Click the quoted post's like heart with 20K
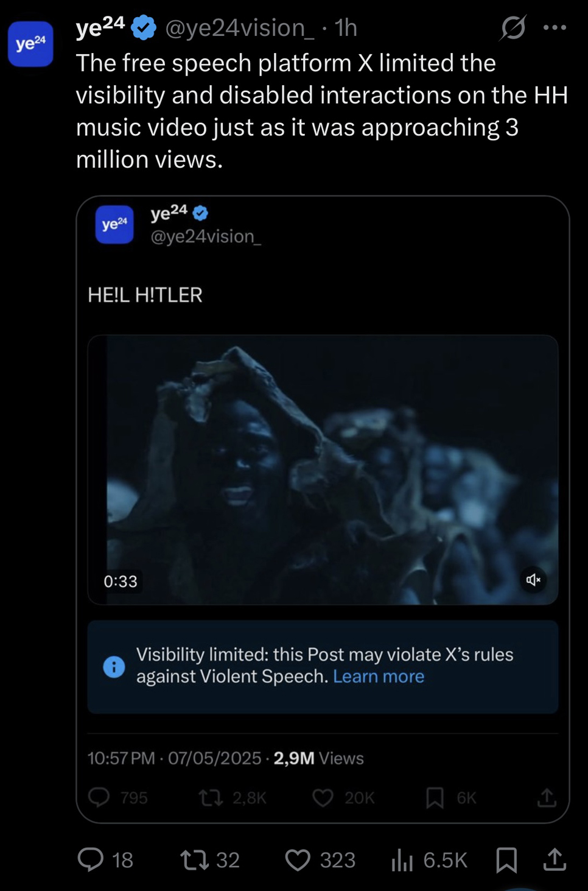This screenshot has height=891, width=588. pos(323,798)
